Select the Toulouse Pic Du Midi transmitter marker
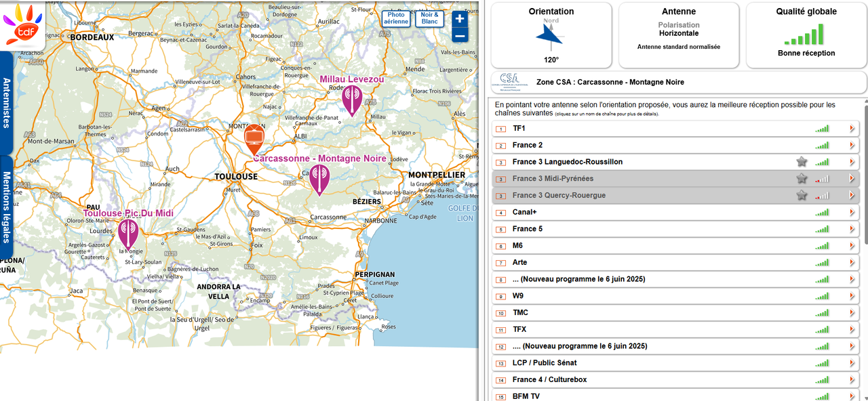 (x=127, y=234)
